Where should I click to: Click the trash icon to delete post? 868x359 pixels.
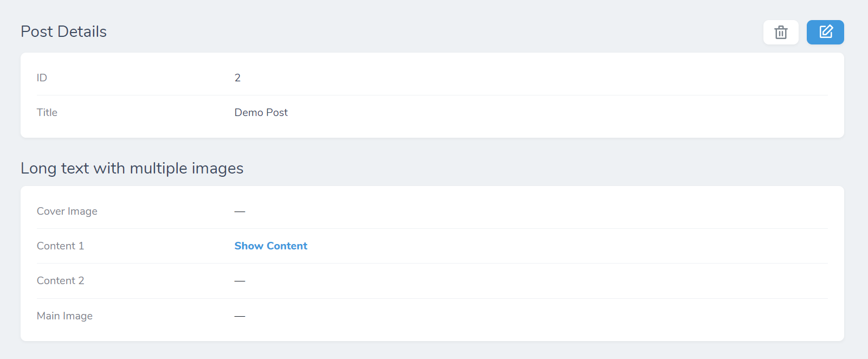(780, 33)
